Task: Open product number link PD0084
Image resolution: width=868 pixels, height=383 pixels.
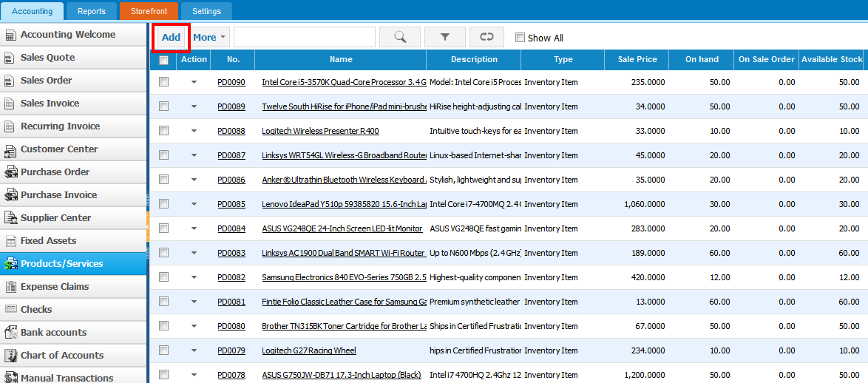Action: 231,228
